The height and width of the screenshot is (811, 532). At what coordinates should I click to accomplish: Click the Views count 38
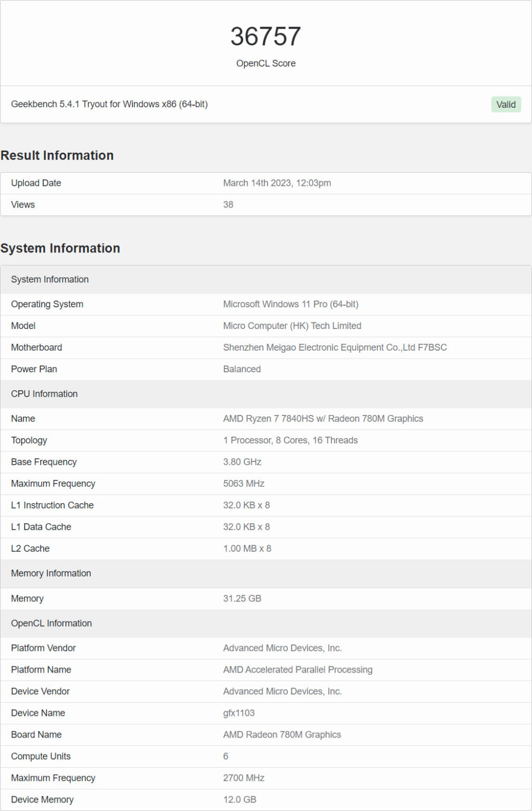(228, 205)
